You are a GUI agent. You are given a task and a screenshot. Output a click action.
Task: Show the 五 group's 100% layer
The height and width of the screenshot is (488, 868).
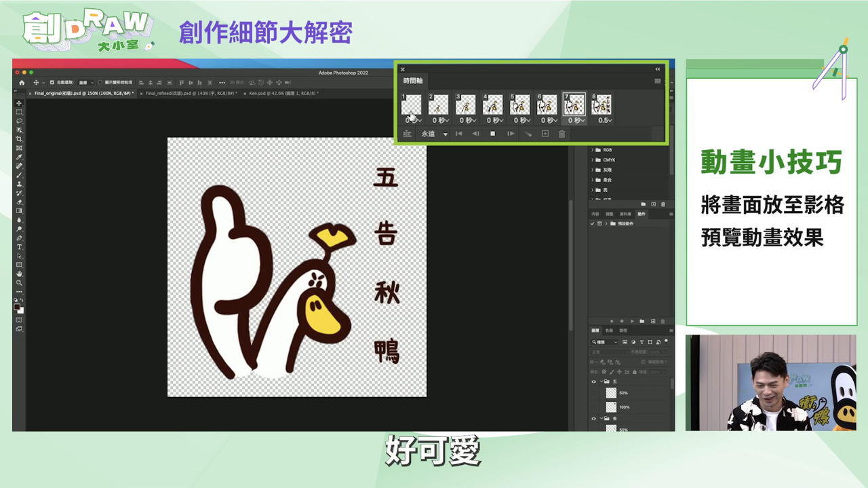(593, 407)
